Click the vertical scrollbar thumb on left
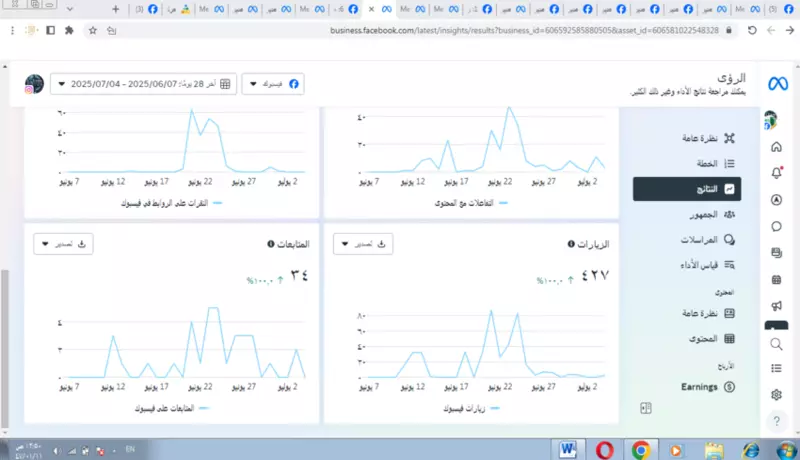This screenshot has height=460, width=800. (5, 348)
